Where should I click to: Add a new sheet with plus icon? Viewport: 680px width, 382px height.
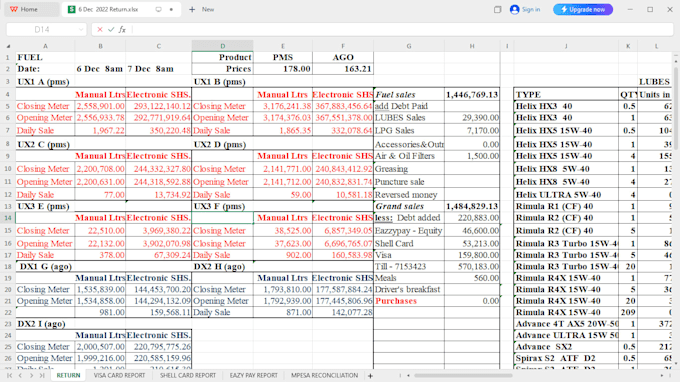[x=370, y=376]
